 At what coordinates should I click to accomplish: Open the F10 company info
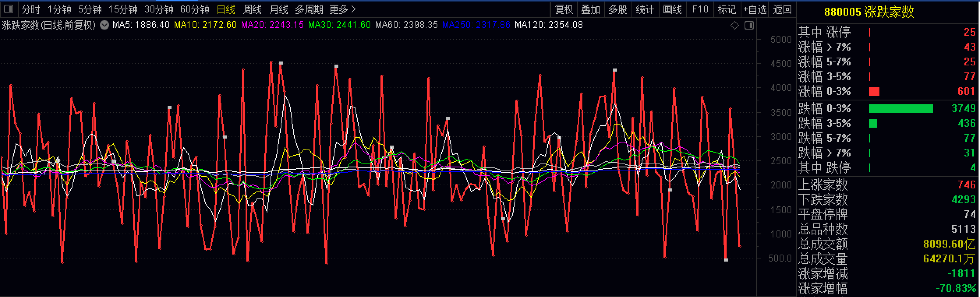click(700, 9)
